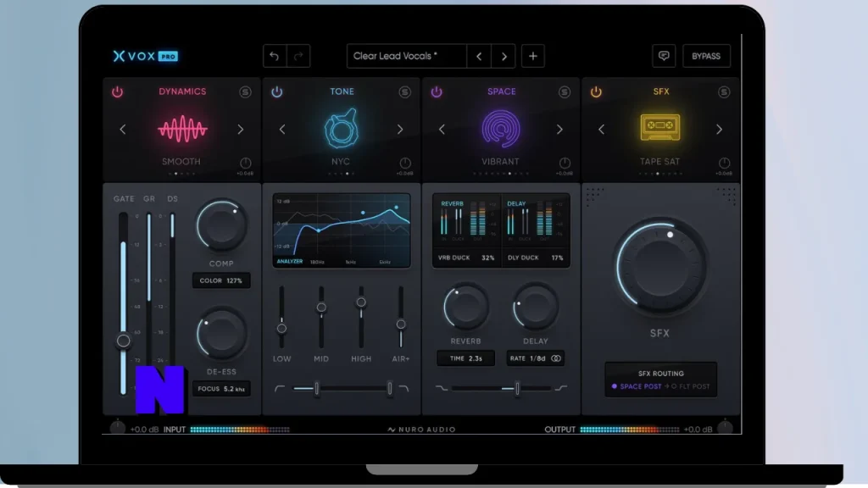
Task: Solo the Dynamics module with its S icon
Action: click(245, 91)
